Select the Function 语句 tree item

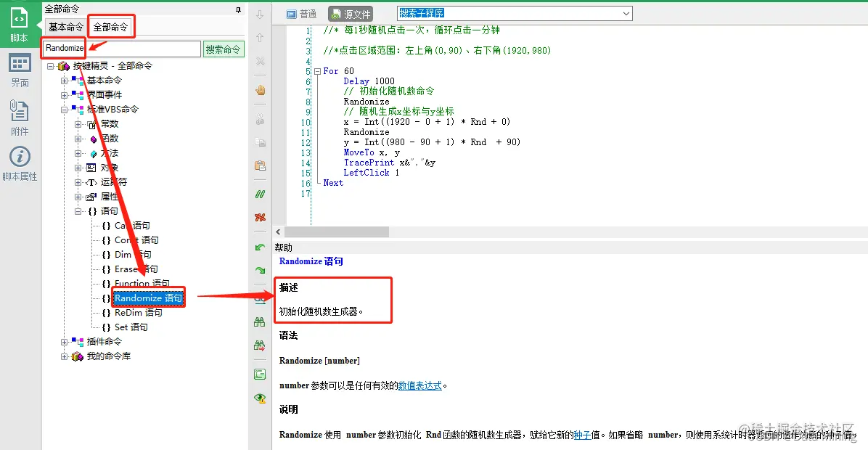click(142, 283)
